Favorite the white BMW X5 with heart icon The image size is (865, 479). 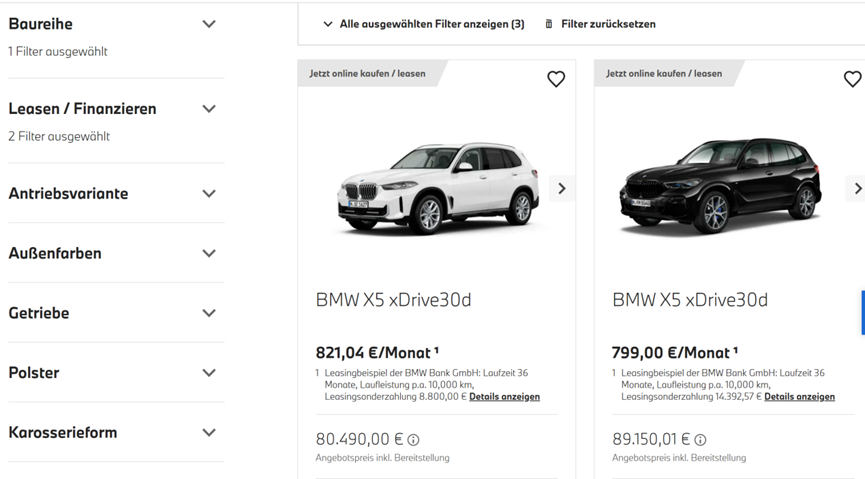click(x=556, y=79)
